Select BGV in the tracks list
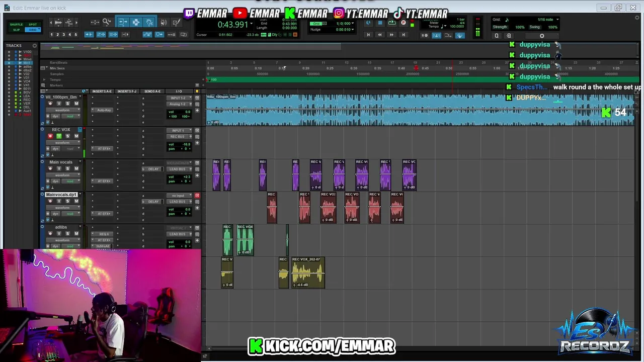Image resolution: width=644 pixels, height=362 pixels. (27, 92)
